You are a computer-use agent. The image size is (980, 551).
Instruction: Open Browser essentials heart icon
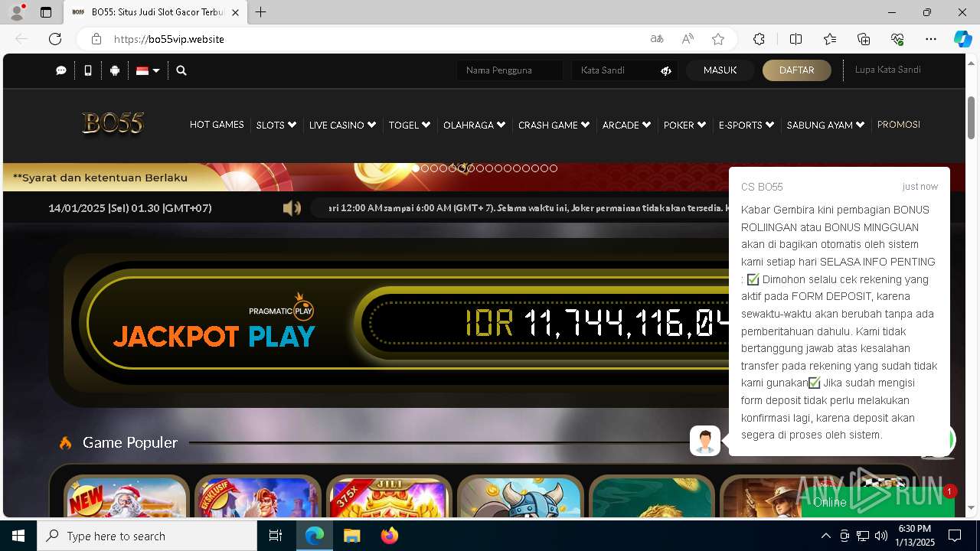(x=897, y=39)
